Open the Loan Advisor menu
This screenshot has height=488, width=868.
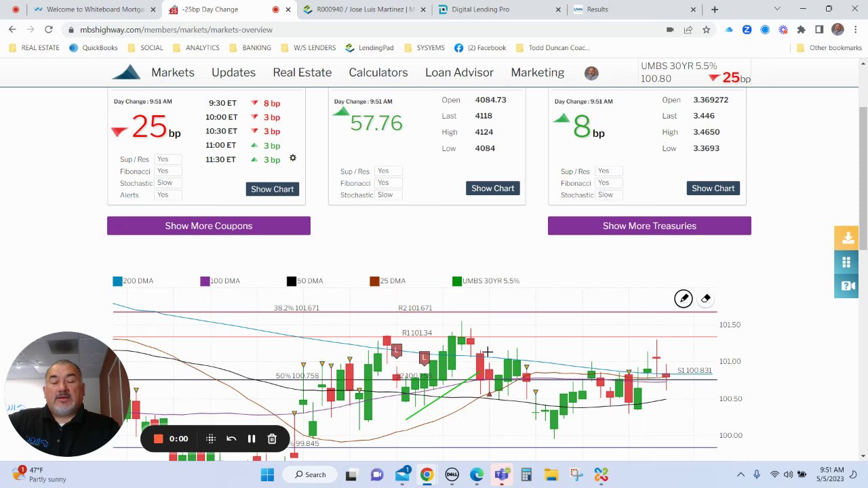459,73
